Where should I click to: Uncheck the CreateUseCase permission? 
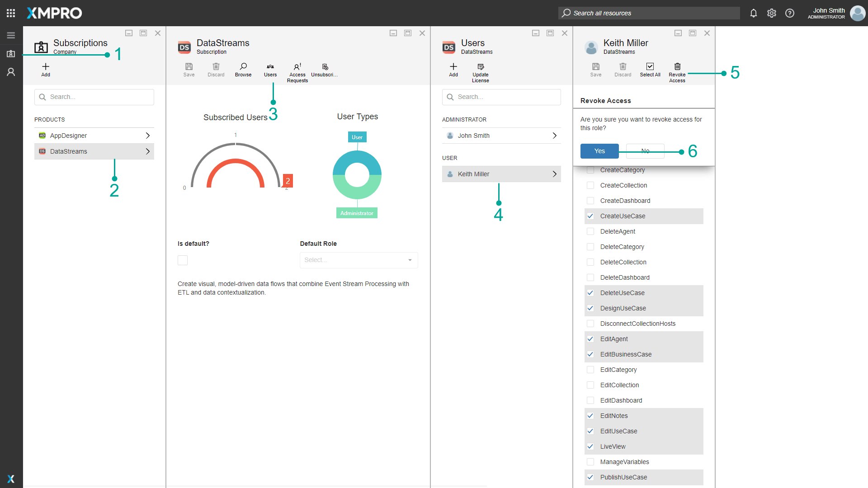[590, 216]
